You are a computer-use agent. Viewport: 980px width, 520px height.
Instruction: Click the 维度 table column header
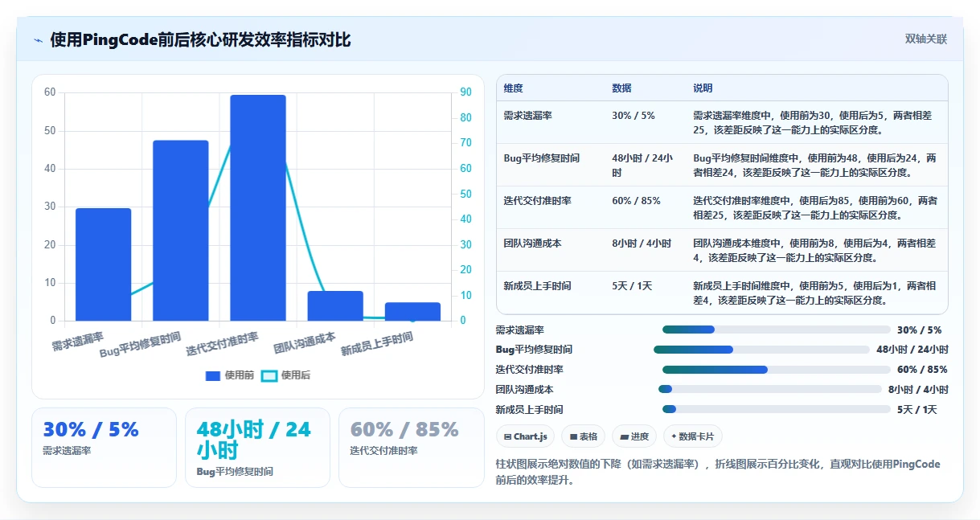[x=514, y=88]
